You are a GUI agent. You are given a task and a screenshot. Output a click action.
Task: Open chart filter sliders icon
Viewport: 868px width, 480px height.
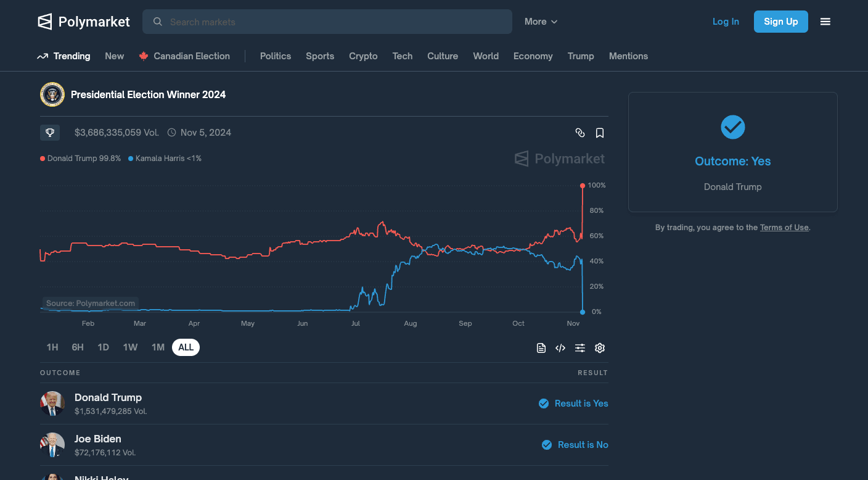pyautogui.click(x=579, y=348)
